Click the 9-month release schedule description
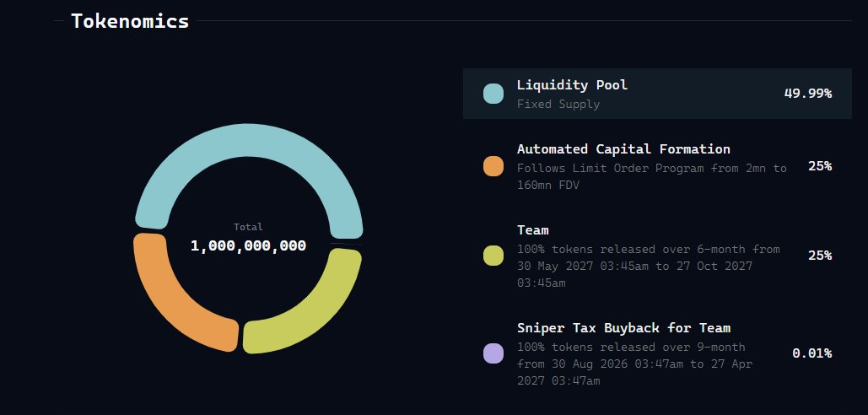 pyautogui.click(x=634, y=364)
